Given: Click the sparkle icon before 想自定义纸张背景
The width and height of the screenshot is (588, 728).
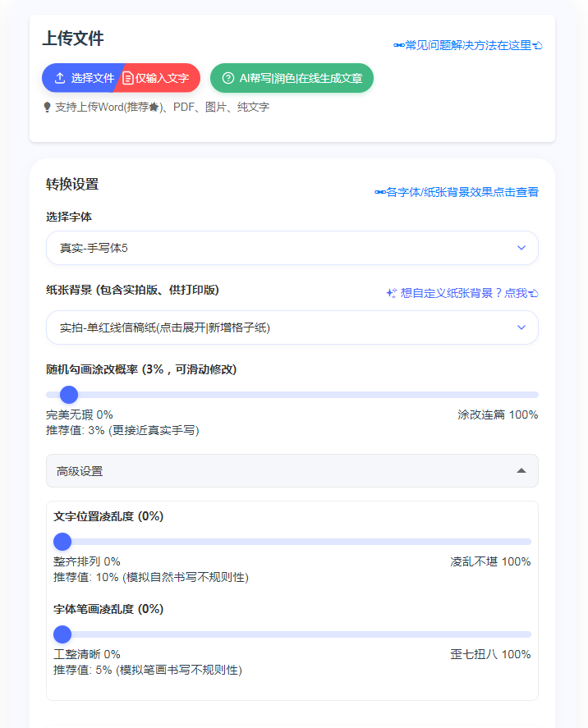Looking at the screenshot, I should [392, 293].
